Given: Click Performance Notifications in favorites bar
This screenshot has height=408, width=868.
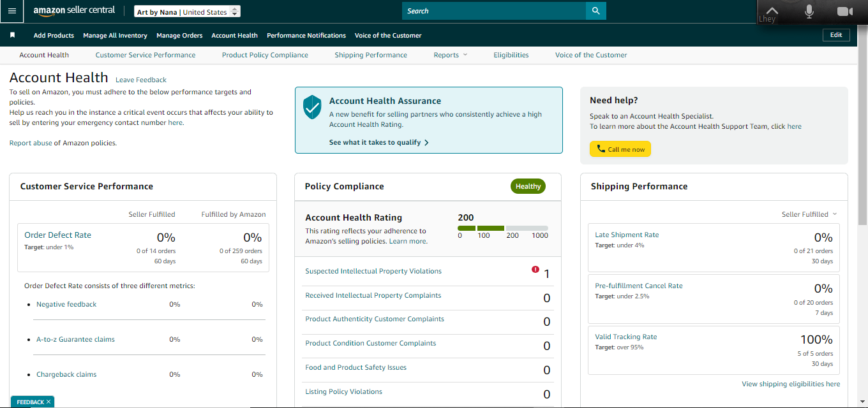Looking at the screenshot, I should click(306, 35).
